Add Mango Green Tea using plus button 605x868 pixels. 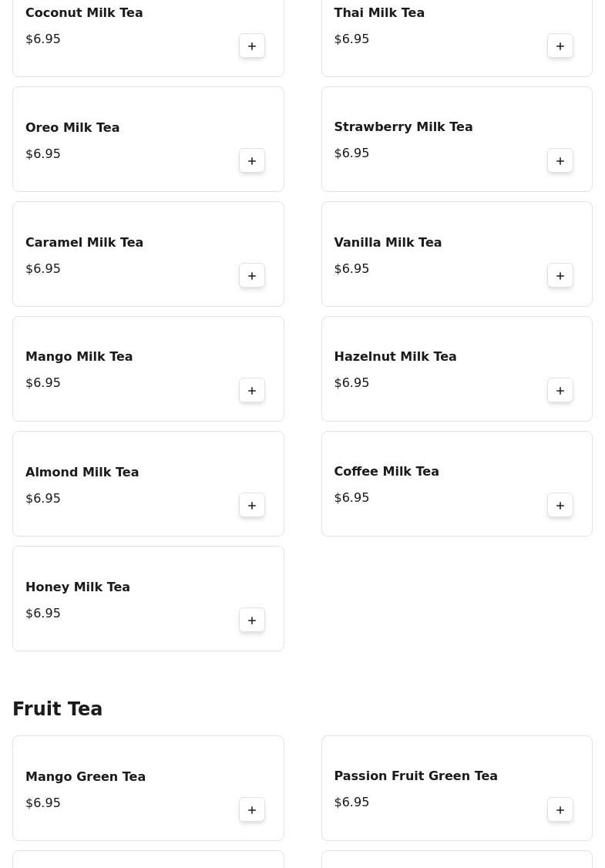point(252,810)
